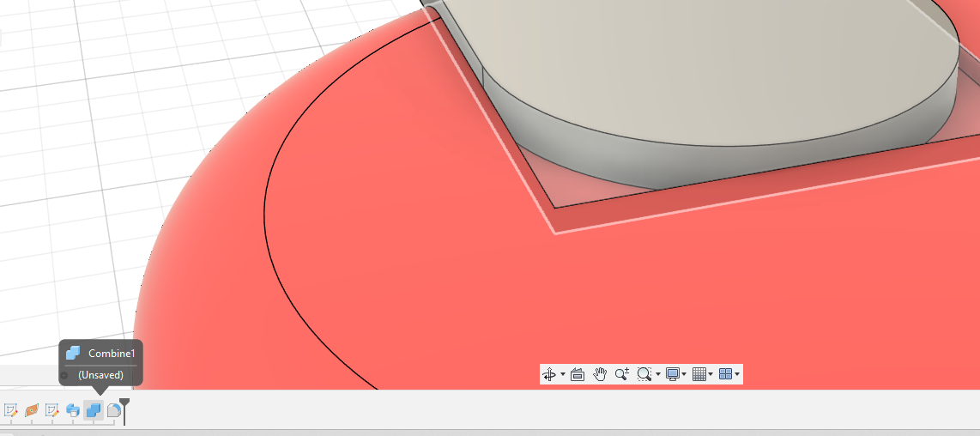Click the Zoom Window icon
Image resolution: width=980 pixels, height=436 pixels.
pos(644,374)
